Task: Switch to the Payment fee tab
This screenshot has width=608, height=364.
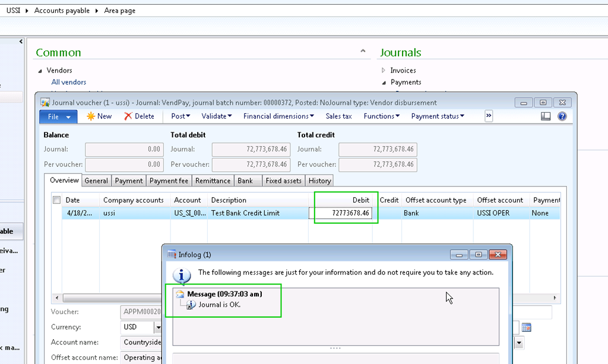Action: 169,181
